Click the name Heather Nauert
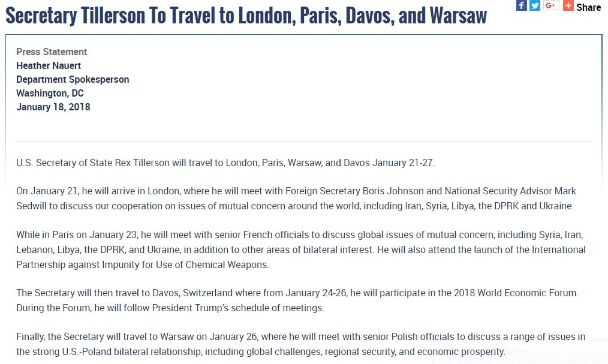Image resolution: width=608 pixels, height=364 pixels. pos(49,65)
